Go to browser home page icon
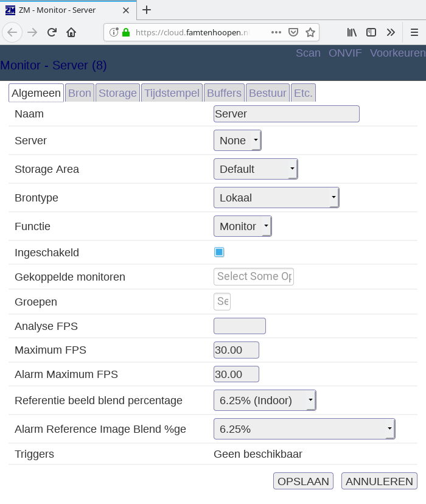The image size is (426, 504). pyautogui.click(x=71, y=32)
